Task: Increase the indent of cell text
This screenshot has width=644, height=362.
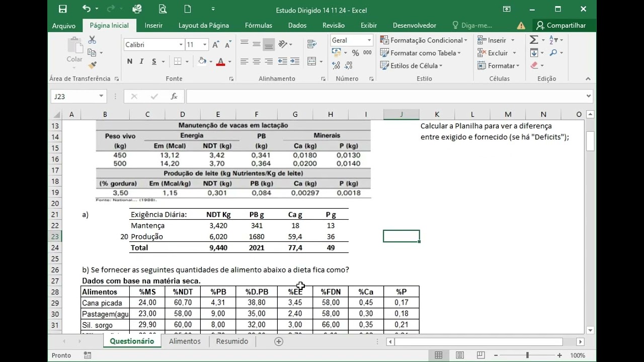Action: (295, 61)
